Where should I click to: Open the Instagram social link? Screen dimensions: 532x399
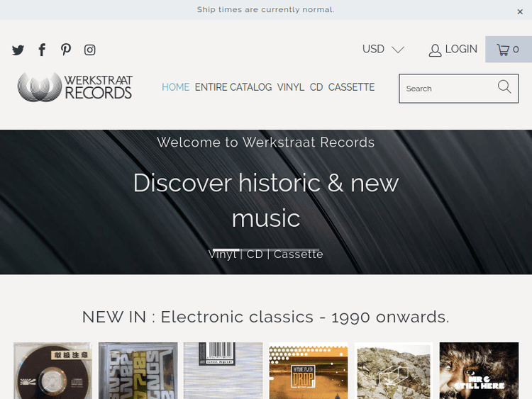[89, 50]
